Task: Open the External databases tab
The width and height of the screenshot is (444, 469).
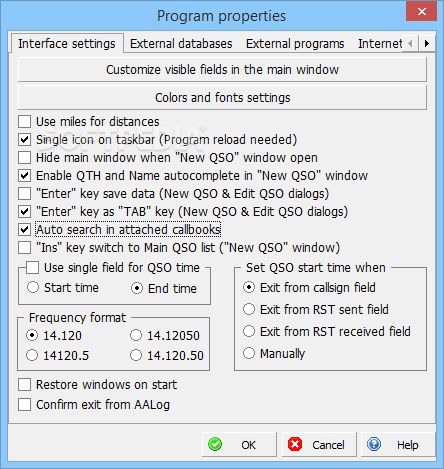Action: tap(181, 44)
